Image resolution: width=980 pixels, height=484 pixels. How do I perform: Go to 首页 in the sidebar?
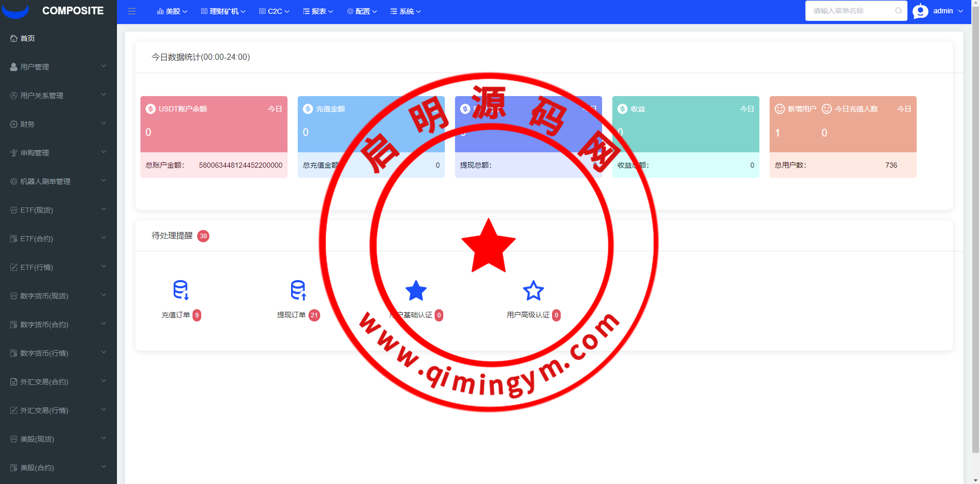coord(28,38)
